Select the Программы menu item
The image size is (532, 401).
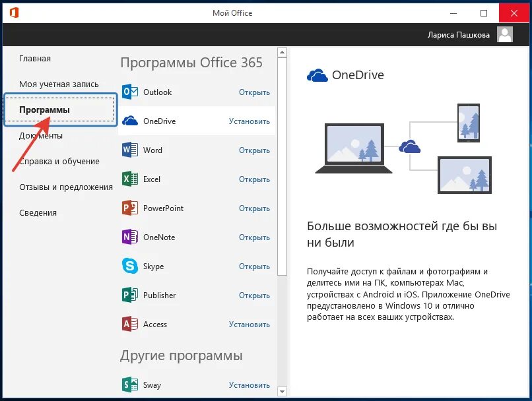[x=60, y=110]
